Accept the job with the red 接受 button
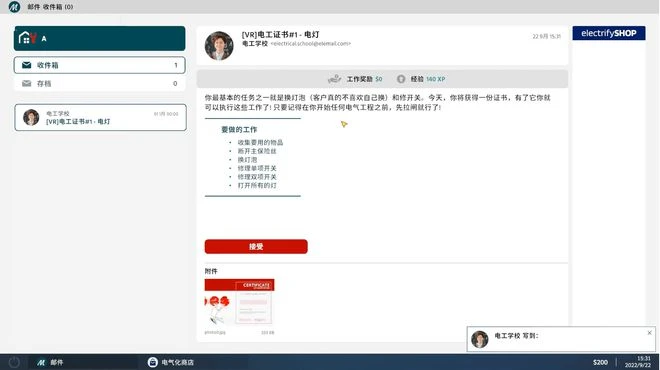This screenshot has width=660, height=370. [x=256, y=247]
